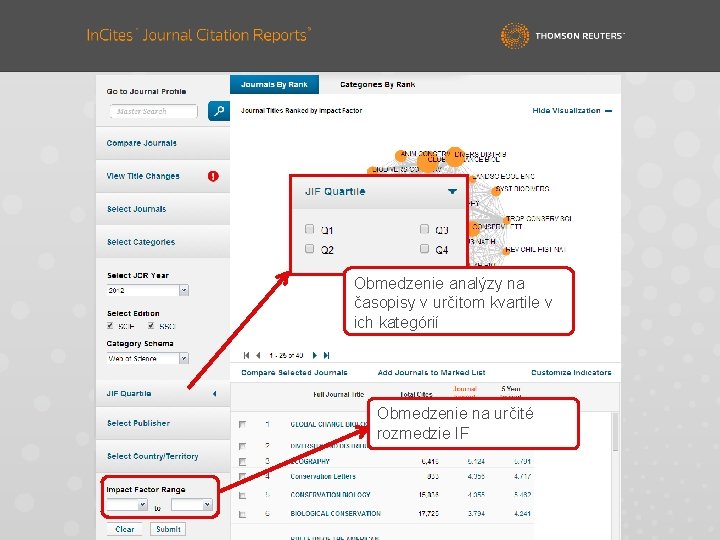Click into the Master Search field
720x540 pixels.
(153, 111)
